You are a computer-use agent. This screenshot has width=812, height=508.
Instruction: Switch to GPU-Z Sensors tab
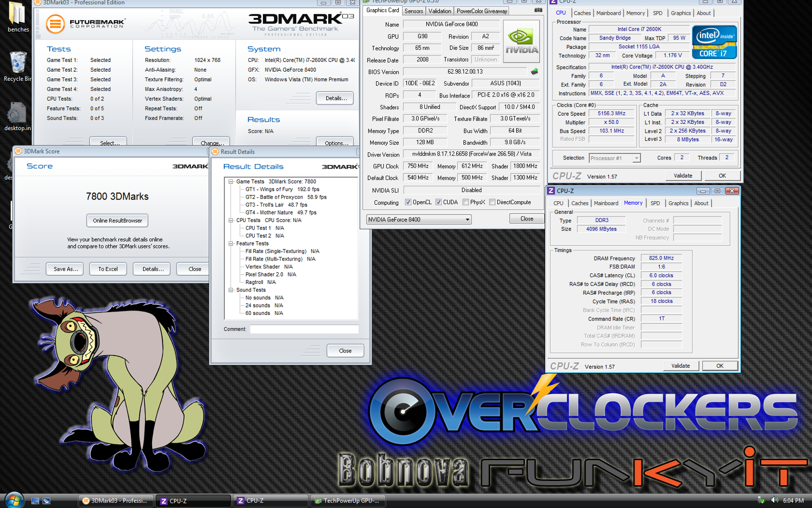pos(414,11)
